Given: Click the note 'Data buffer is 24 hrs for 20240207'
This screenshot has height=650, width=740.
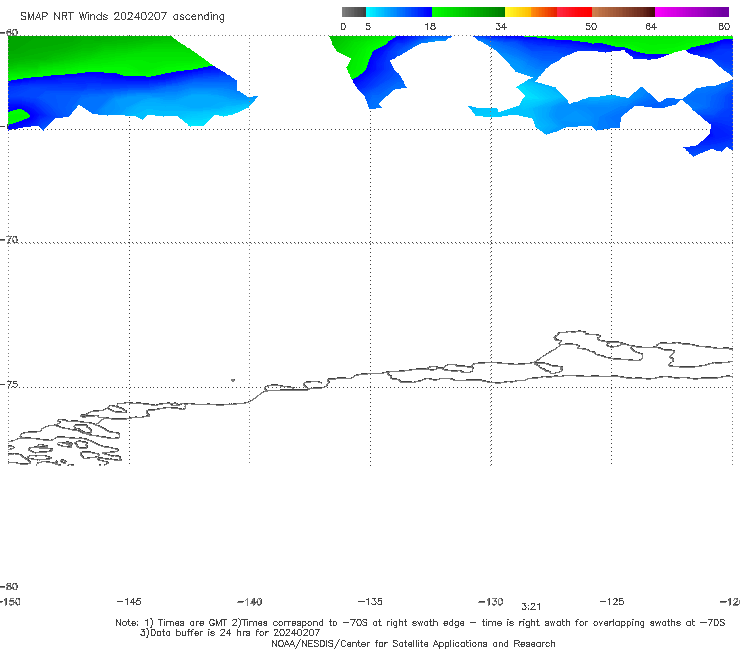Looking at the screenshot, I should click(230, 633).
